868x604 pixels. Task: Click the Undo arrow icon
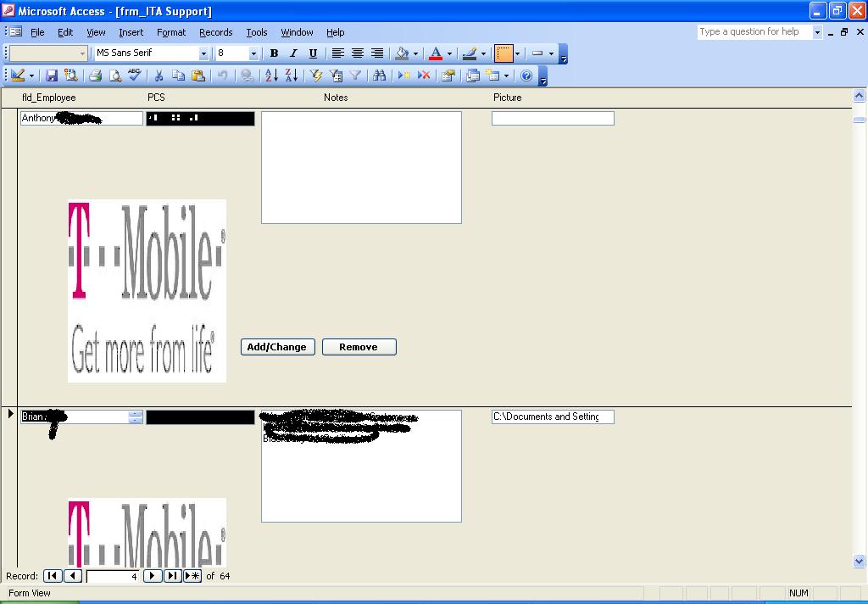222,75
